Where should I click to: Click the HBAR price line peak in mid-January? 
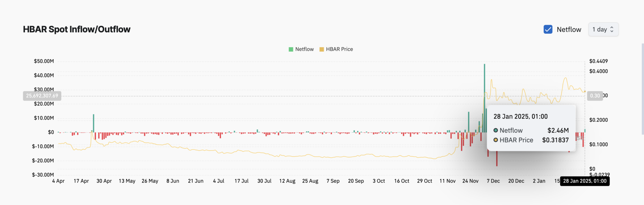pos(566,78)
